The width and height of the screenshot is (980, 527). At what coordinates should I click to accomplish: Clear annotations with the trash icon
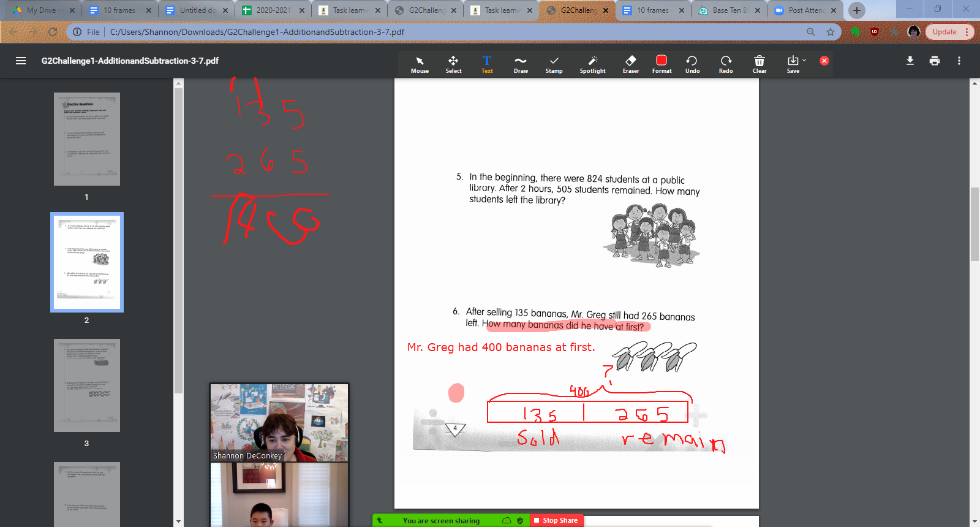[x=759, y=64]
